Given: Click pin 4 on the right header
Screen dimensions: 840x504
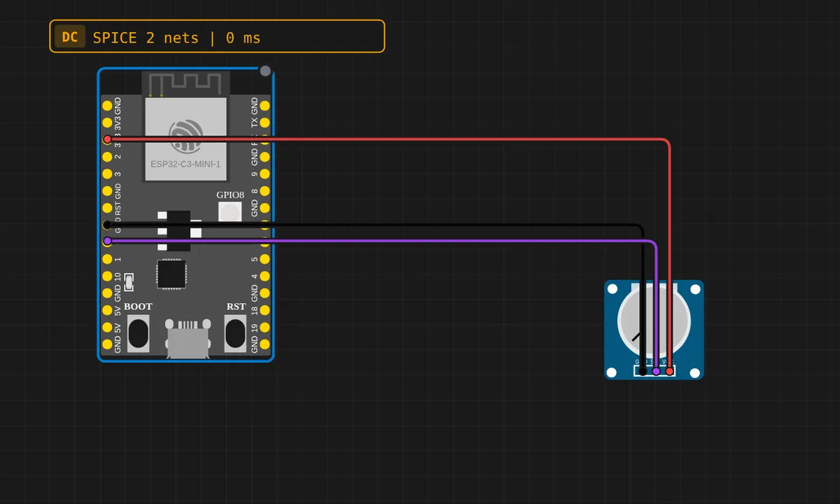Looking at the screenshot, I should tap(265, 276).
